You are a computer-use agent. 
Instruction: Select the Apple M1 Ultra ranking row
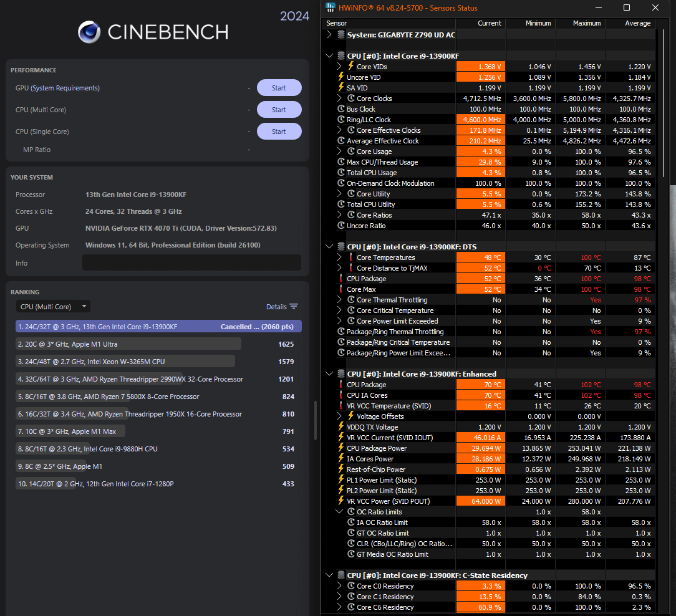[158, 344]
